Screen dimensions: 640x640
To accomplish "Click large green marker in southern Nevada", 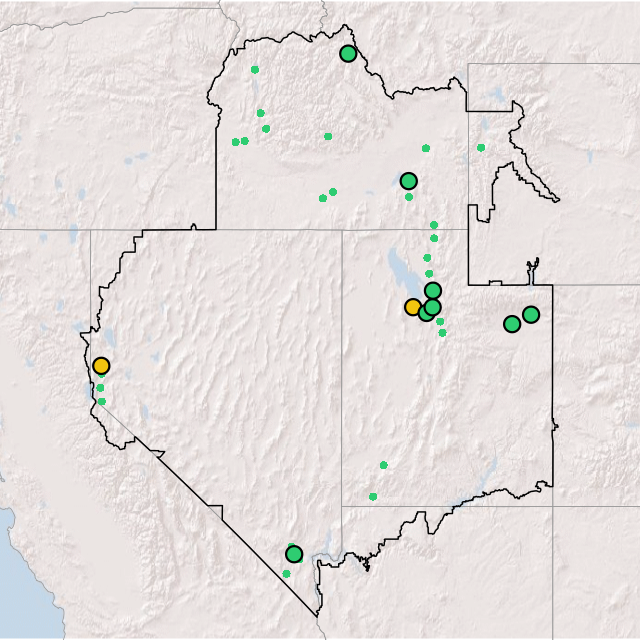I will click(x=294, y=554).
